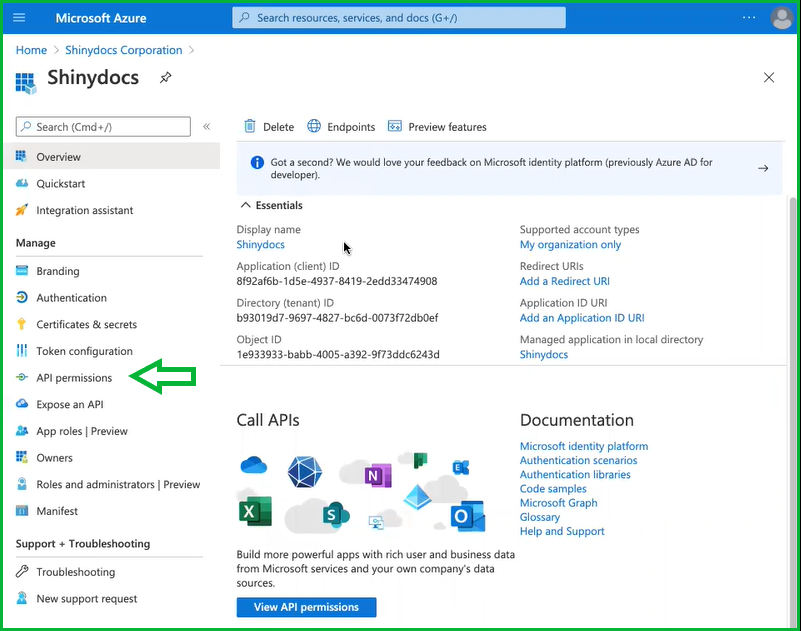This screenshot has height=631, width=801.
Task: Open the Integration assistant rocket icon
Action: (x=22, y=210)
